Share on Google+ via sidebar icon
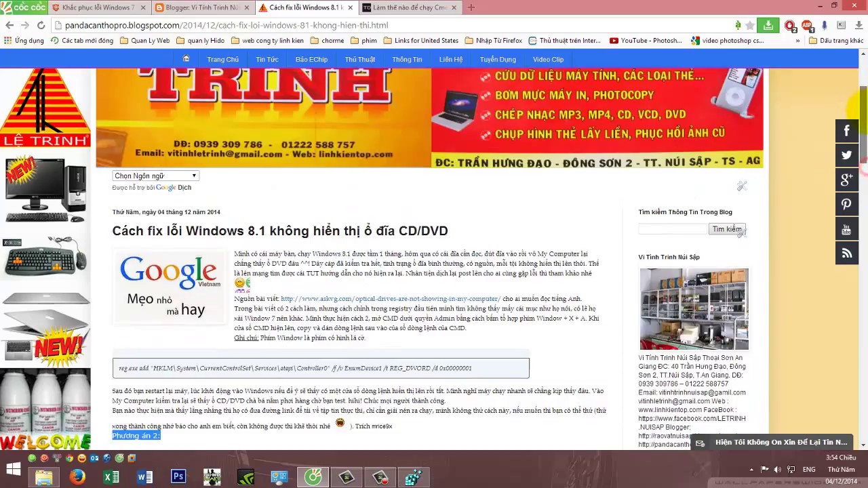The height and width of the screenshot is (488, 868). (x=846, y=180)
